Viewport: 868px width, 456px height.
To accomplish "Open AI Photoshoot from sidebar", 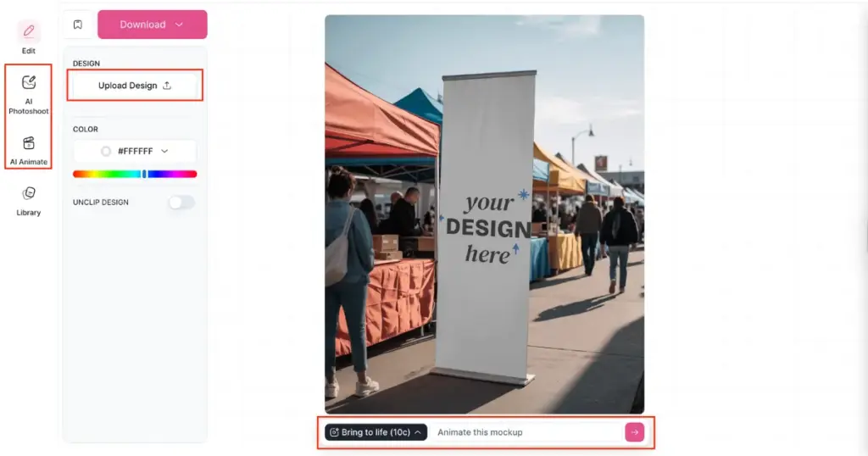I will click(x=29, y=83).
